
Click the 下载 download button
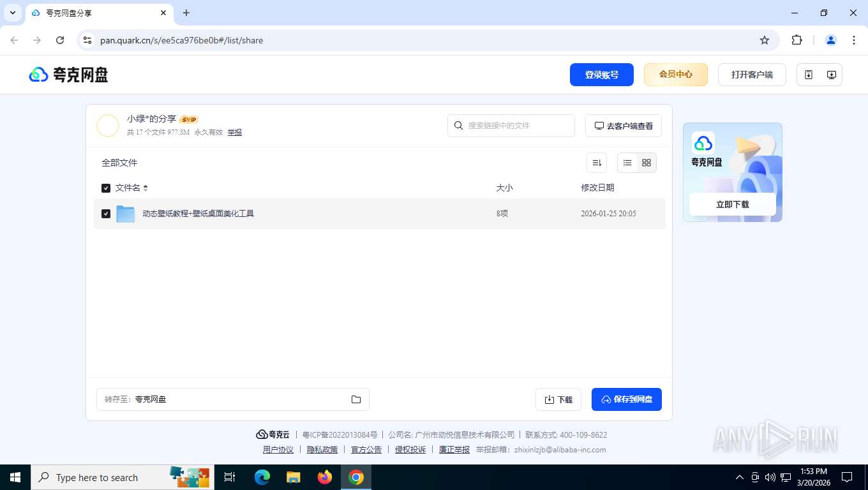[558, 399]
